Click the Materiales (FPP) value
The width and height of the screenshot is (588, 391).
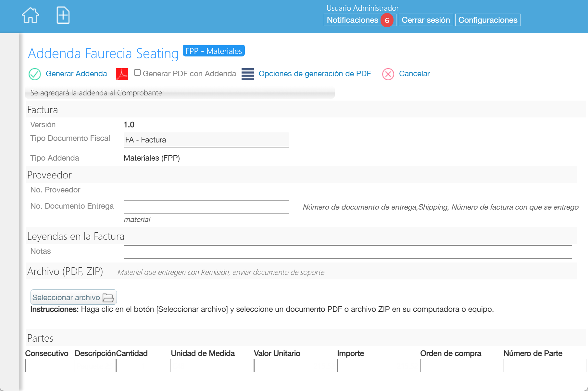[152, 158]
